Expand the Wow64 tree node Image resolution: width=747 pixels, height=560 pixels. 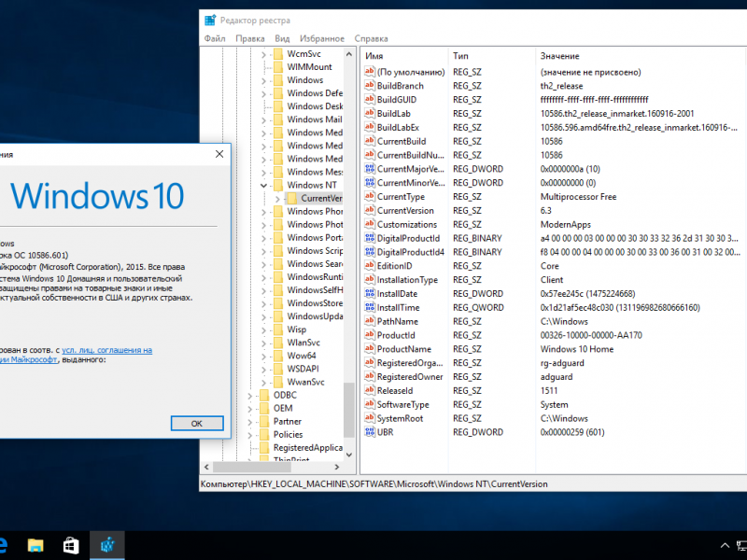(x=263, y=356)
